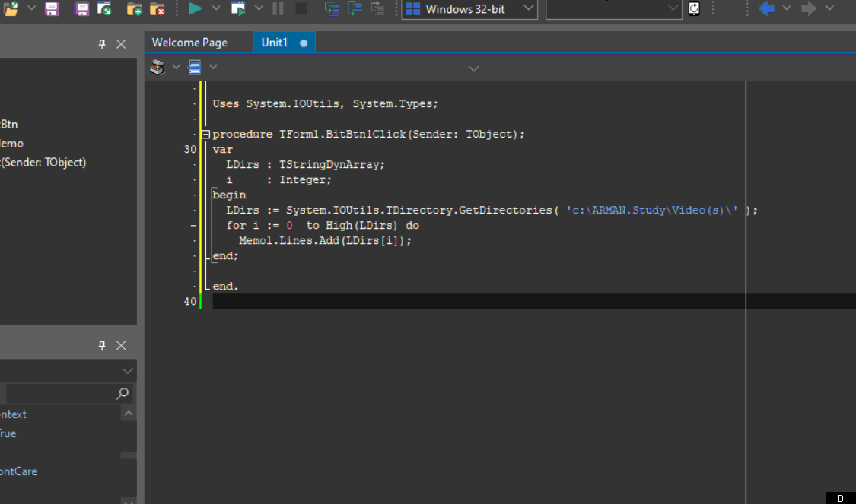Click the Run Until Return debug icon

coord(377,8)
